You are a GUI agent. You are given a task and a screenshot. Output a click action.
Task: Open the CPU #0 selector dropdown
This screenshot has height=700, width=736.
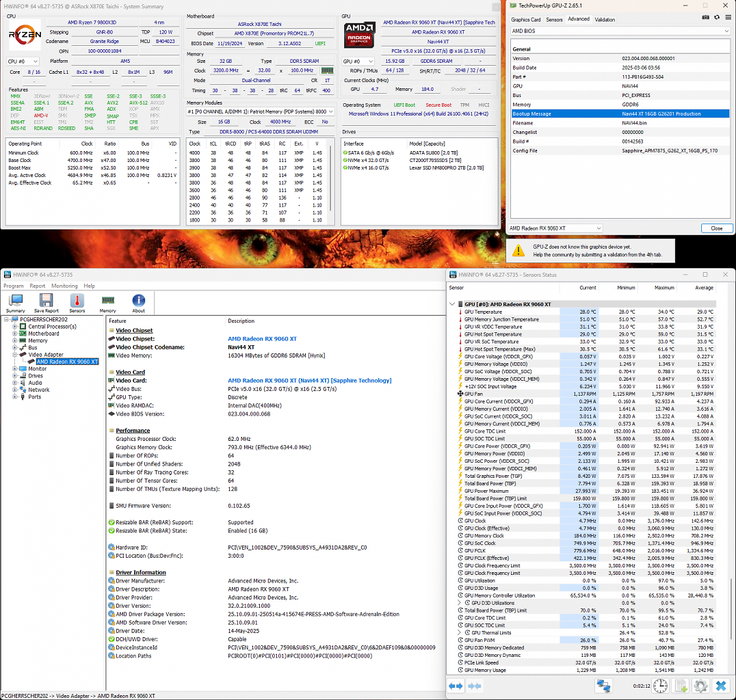tap(23, 62)
